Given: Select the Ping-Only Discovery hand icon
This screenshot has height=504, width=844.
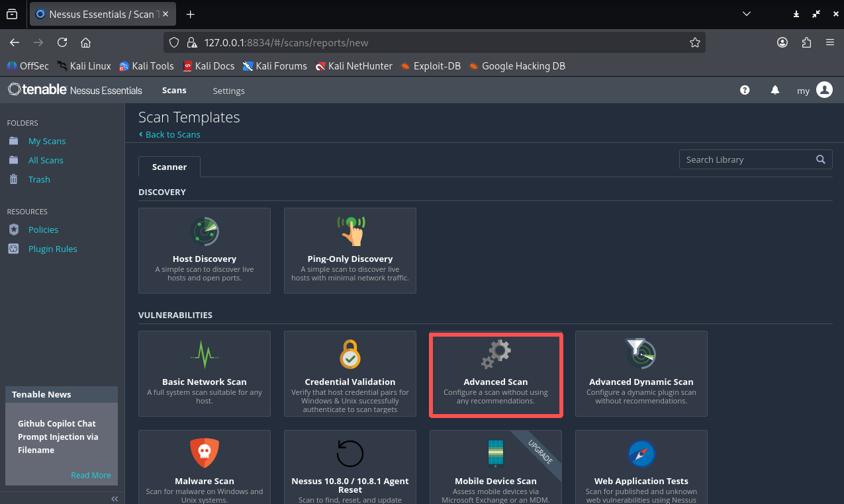Looking at the screenshot, I should click(x=350, y=231).
